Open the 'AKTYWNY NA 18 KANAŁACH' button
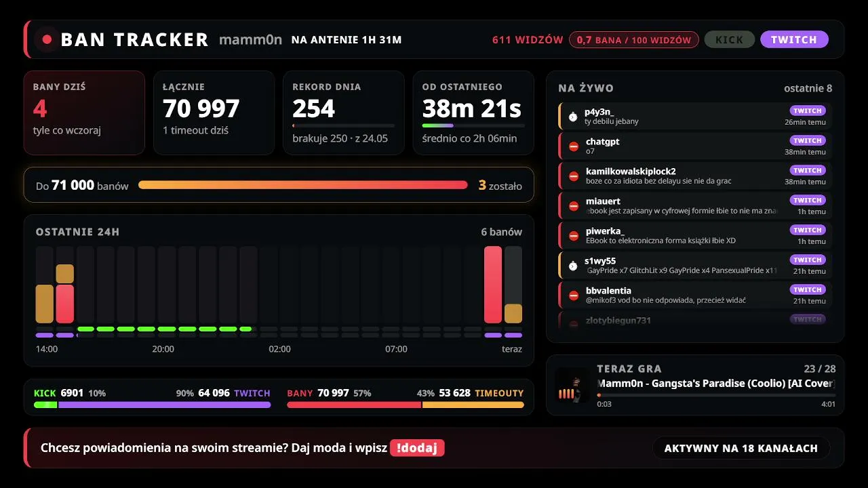Viewport: 868px width, 488px height. pos(741,448)
